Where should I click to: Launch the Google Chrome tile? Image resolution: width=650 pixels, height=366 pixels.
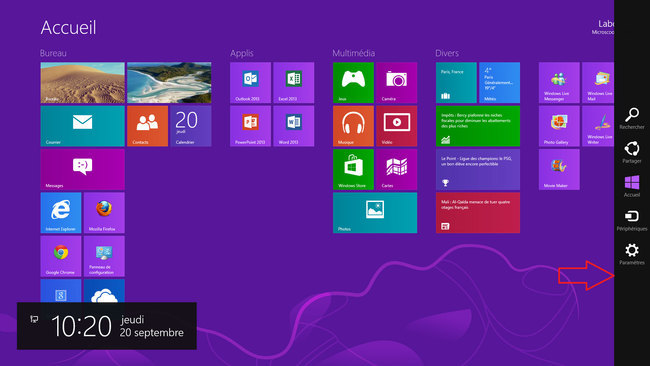pyautogui.click(x=61, y=256)
